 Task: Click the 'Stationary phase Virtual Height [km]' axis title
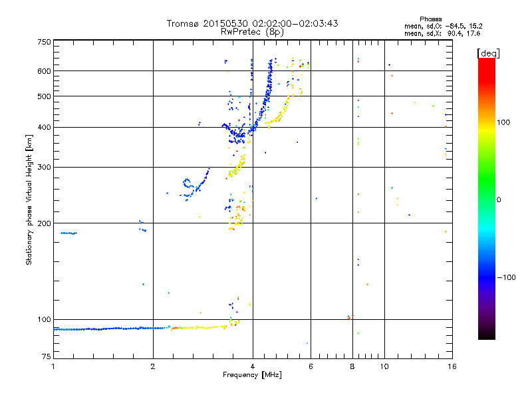click(29, 199)
